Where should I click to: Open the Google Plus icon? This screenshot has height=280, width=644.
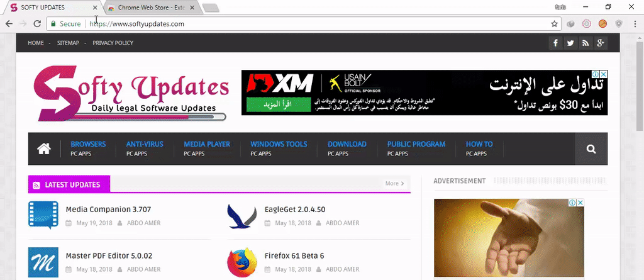601,43
